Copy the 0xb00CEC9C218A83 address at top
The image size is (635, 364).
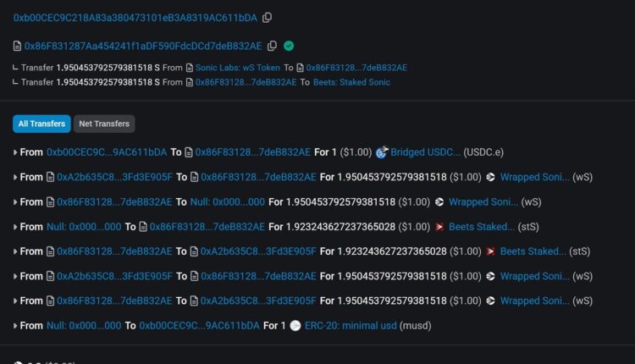268,18
